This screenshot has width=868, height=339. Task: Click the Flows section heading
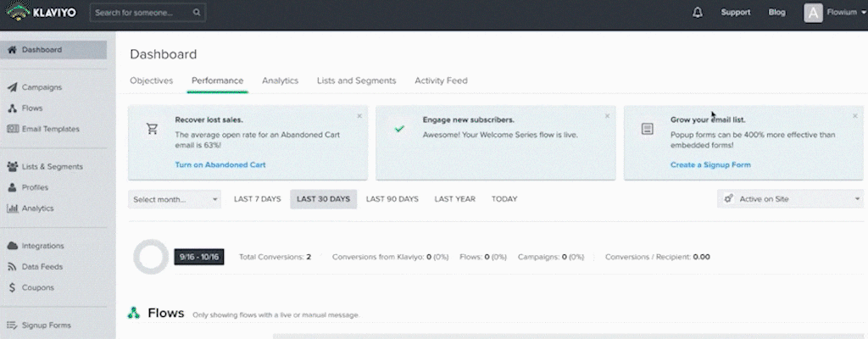[x=166, y=313]
